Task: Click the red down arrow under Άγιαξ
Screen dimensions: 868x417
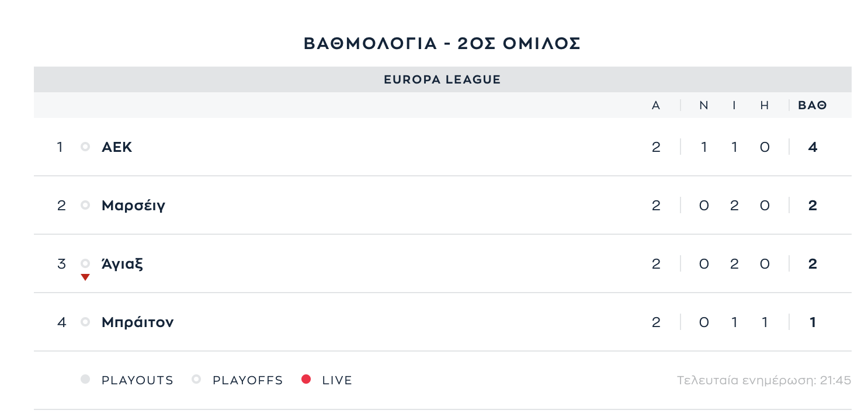Action: 85,277
